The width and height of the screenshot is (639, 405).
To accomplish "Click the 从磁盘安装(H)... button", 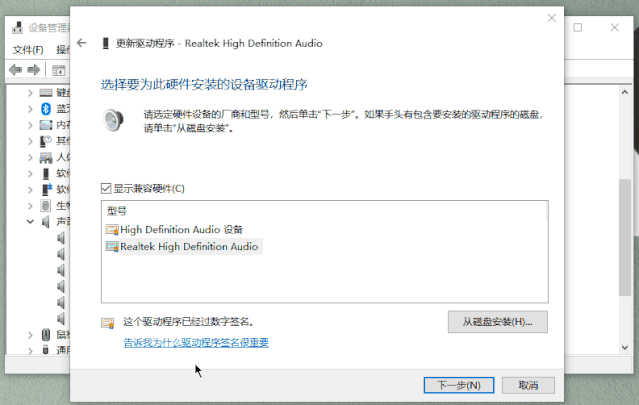I will click(x=498, y=322).
